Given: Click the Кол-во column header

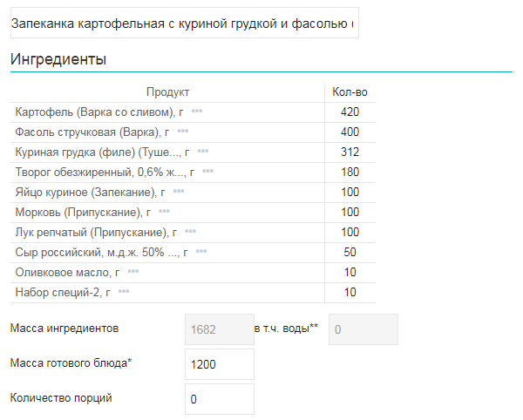Looking at the screenshot, I should click(x=350, y=92).
